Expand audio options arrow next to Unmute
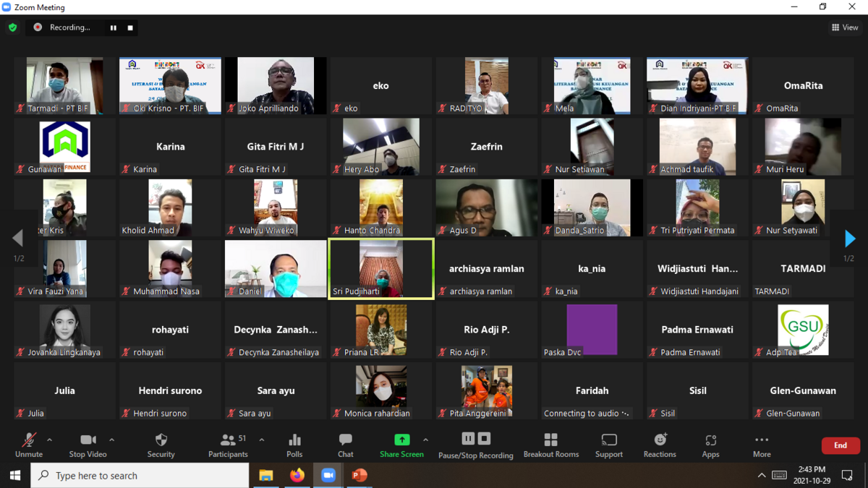The image size is (868, 488). (49, 440)
